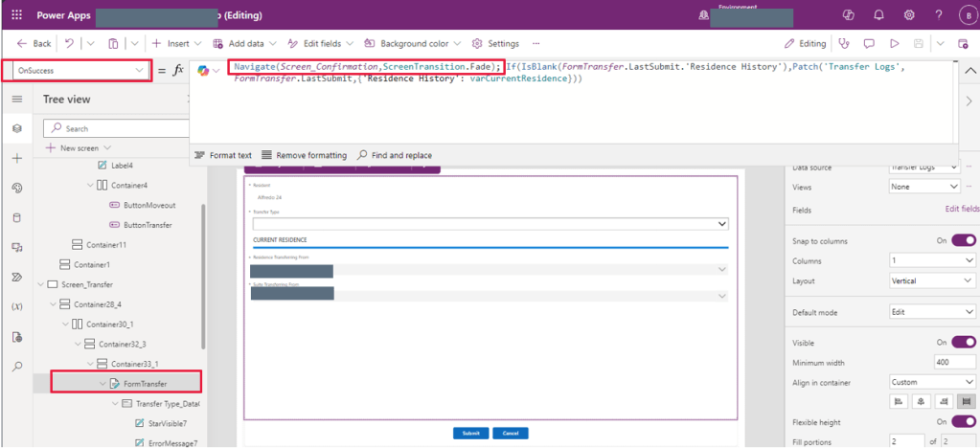Screen dimensions: 980x448
Task: Open the Insert menu in the toolbar
Action: pos(171,43)
